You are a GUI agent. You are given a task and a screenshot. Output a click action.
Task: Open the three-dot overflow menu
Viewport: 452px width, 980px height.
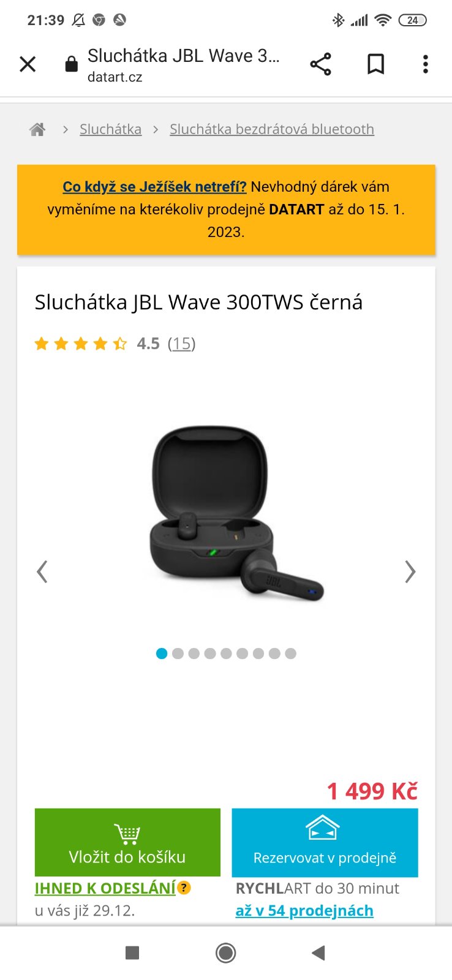pos(425,64)
